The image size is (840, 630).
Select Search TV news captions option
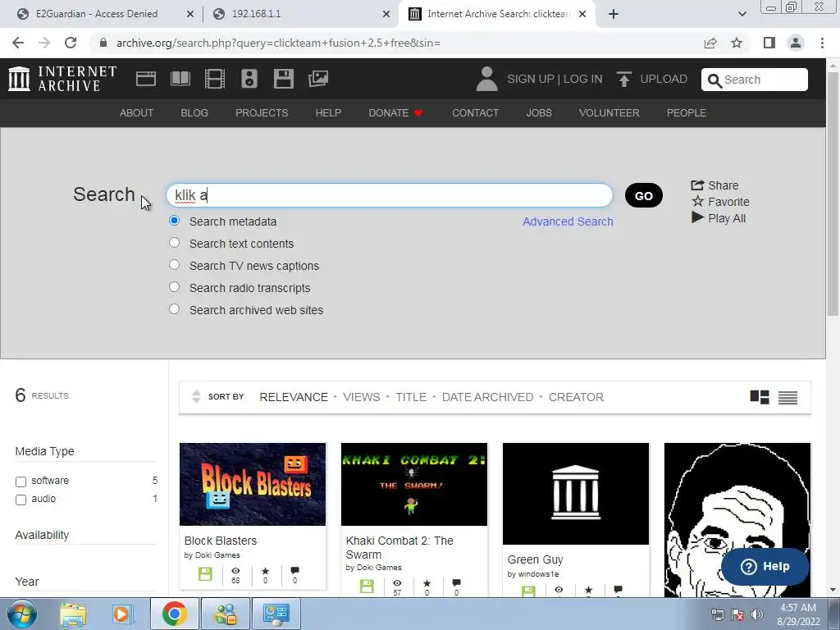tap(174, 265)
